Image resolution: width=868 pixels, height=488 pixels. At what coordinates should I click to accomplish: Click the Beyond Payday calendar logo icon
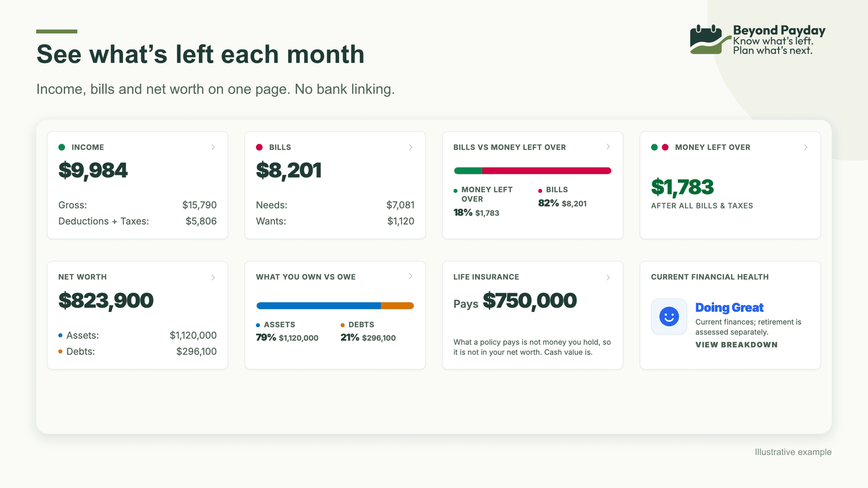coord(710,39)
